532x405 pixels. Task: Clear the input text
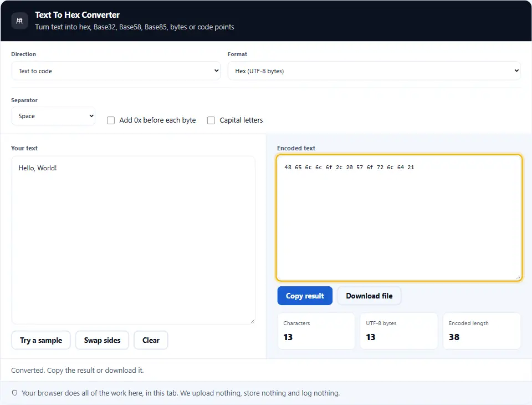pos(151,340)
